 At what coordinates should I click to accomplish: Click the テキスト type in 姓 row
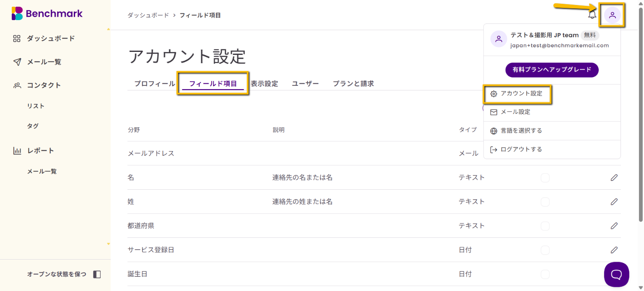[x=472, y=202]
